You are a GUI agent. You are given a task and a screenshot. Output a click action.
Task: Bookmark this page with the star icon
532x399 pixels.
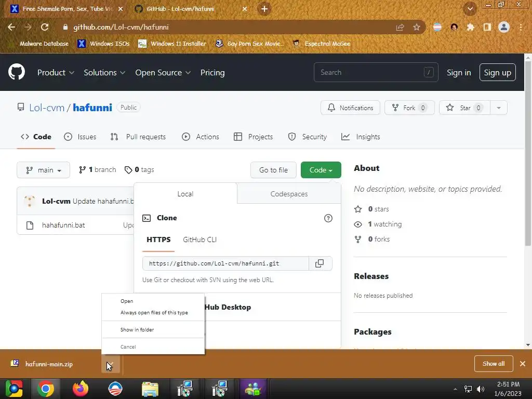click(x=416, y=27)
